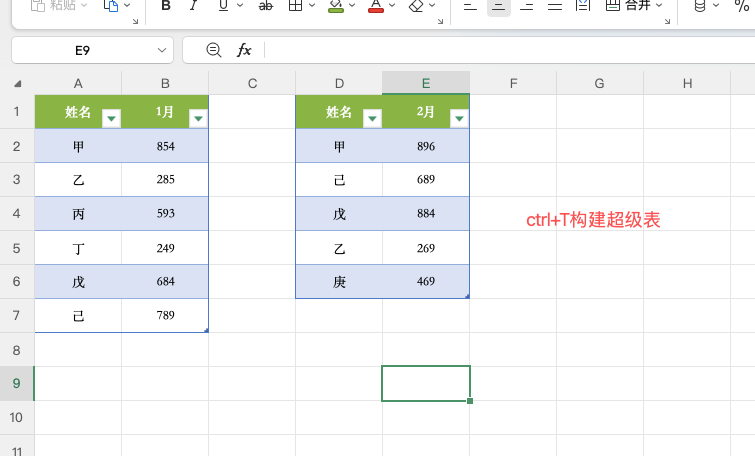Select cell 甲 in column D
755x456 pixels.
click(339, 146)
